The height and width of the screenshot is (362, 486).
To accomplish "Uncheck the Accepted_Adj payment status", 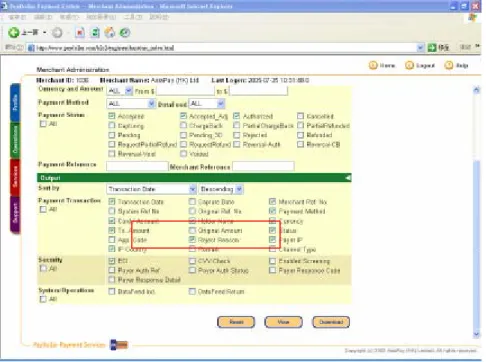I will point(183,116).
